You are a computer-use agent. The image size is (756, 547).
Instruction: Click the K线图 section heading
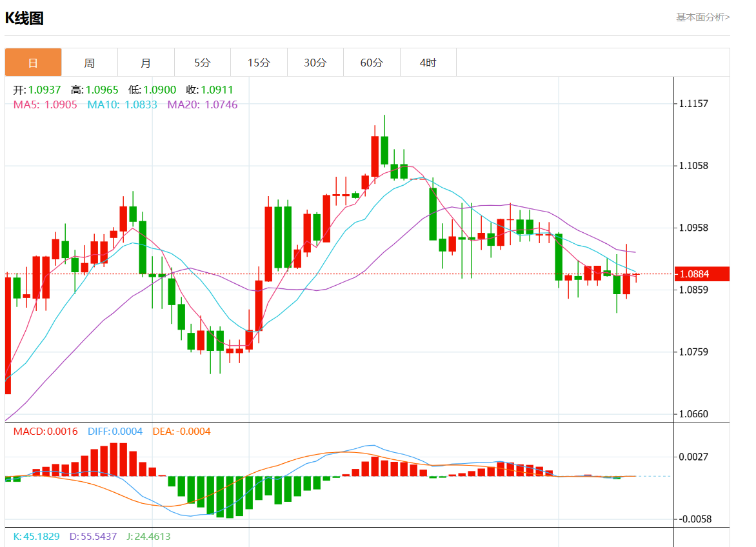pos(25,18)
